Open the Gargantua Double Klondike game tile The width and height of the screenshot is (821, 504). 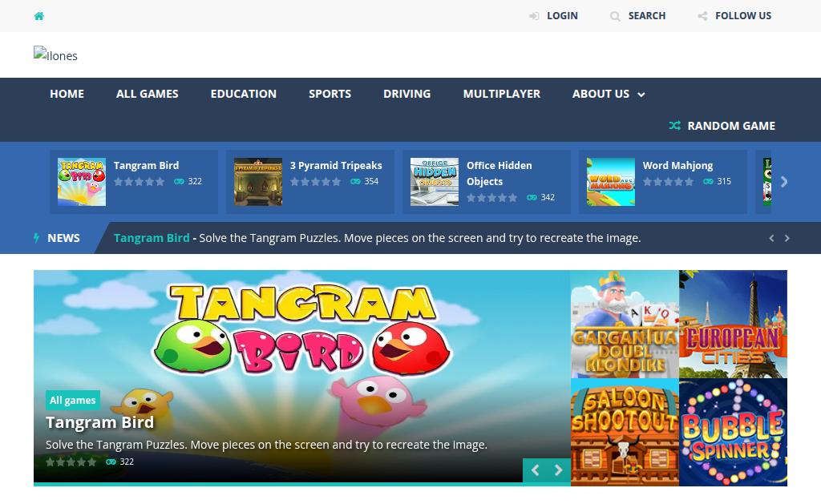pos(625,324)
